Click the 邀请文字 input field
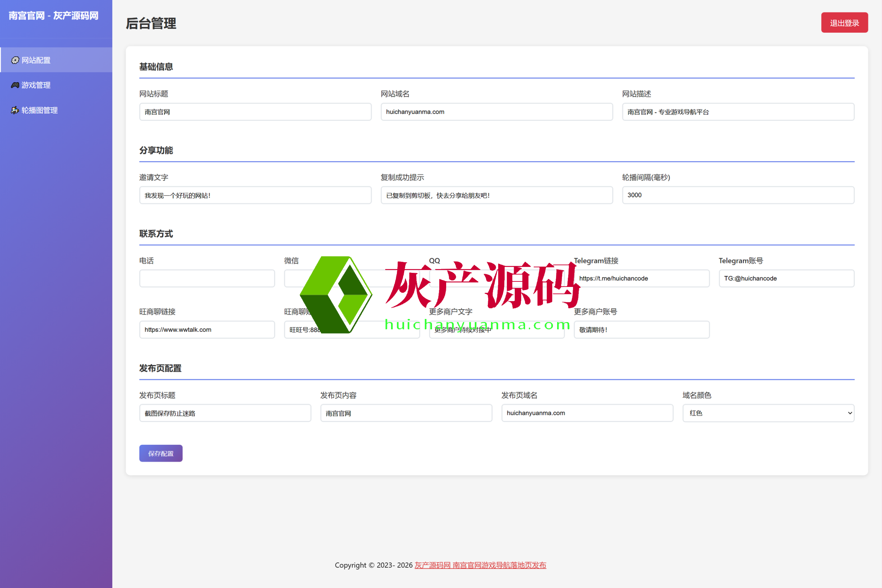Viewport: 882px width, 588px height. coord(255,195)
